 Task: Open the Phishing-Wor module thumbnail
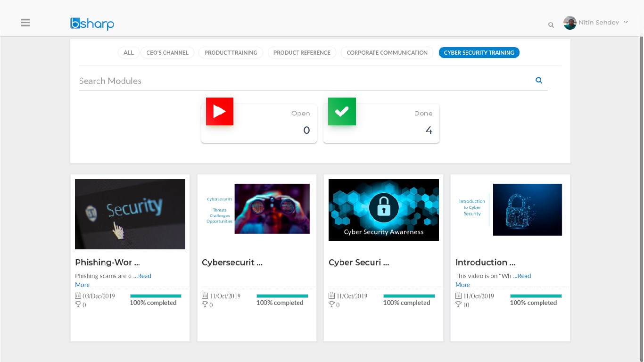click(130, 214)
